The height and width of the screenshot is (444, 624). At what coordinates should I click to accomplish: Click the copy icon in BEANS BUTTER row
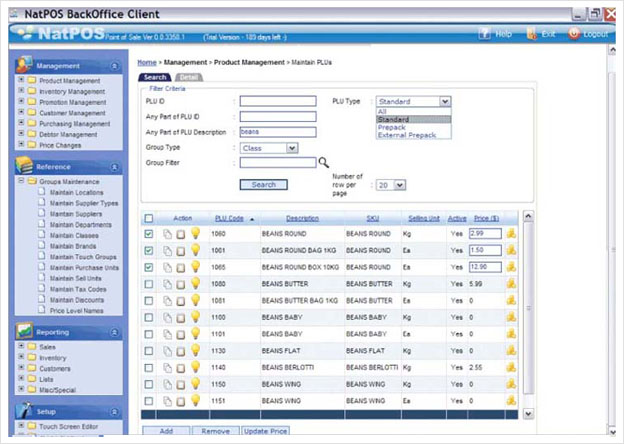[x=168, y=284]
